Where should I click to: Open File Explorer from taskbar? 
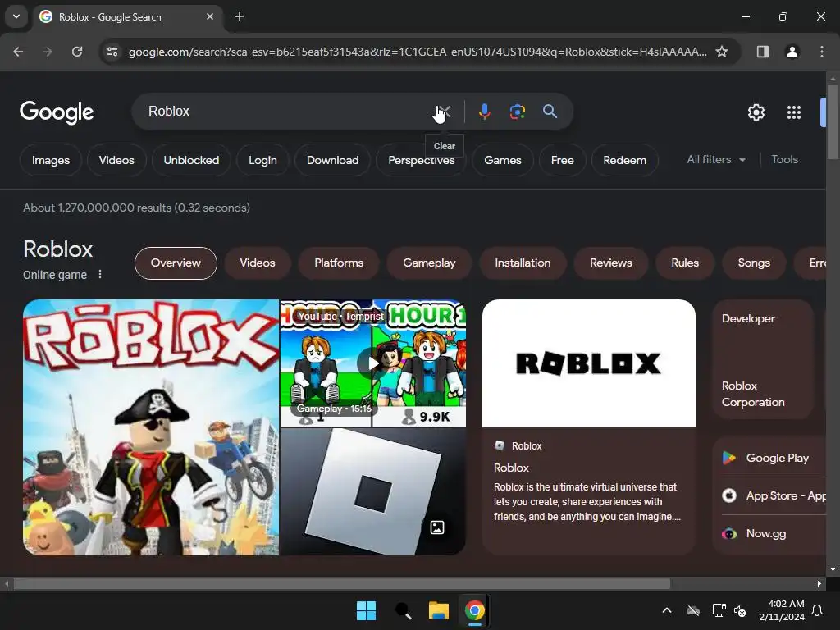439,610
